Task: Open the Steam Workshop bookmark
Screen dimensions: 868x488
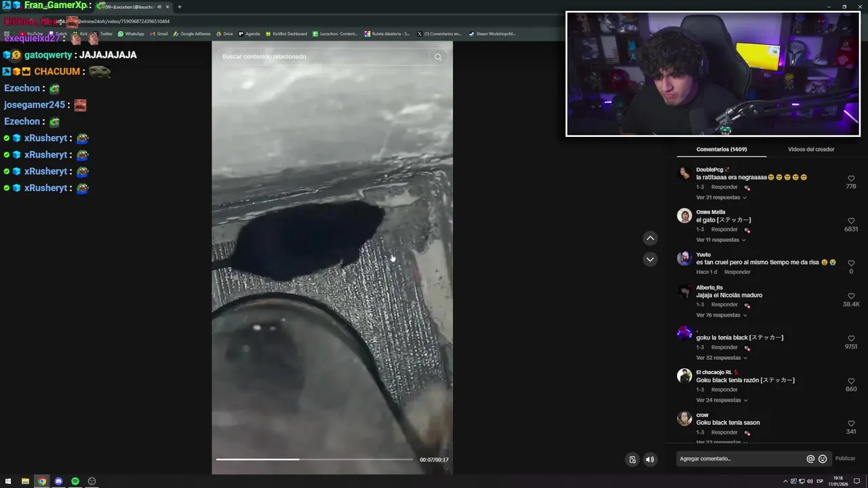Action: pyautogui.click(x=492, y=34)
